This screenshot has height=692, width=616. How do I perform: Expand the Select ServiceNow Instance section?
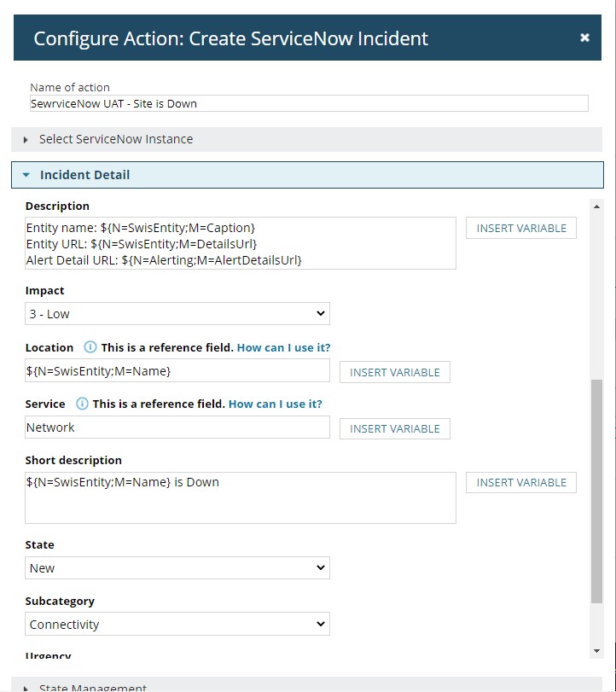[x=116, y=139]
